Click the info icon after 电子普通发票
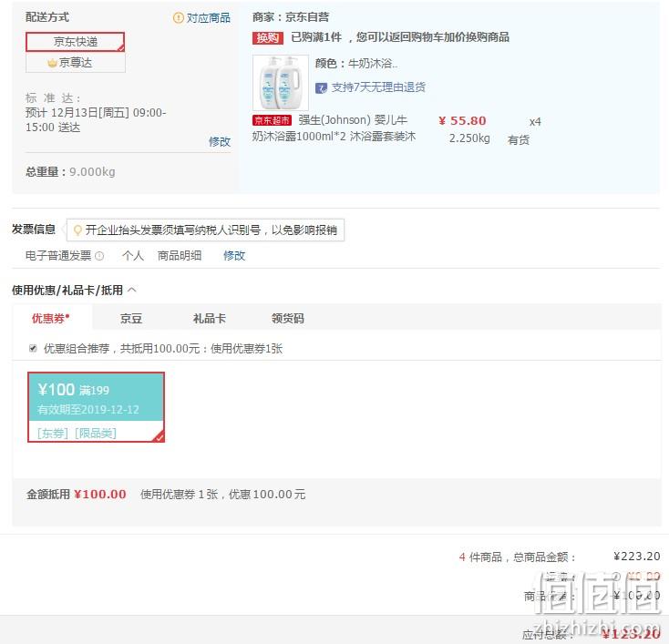 (99, 256)
